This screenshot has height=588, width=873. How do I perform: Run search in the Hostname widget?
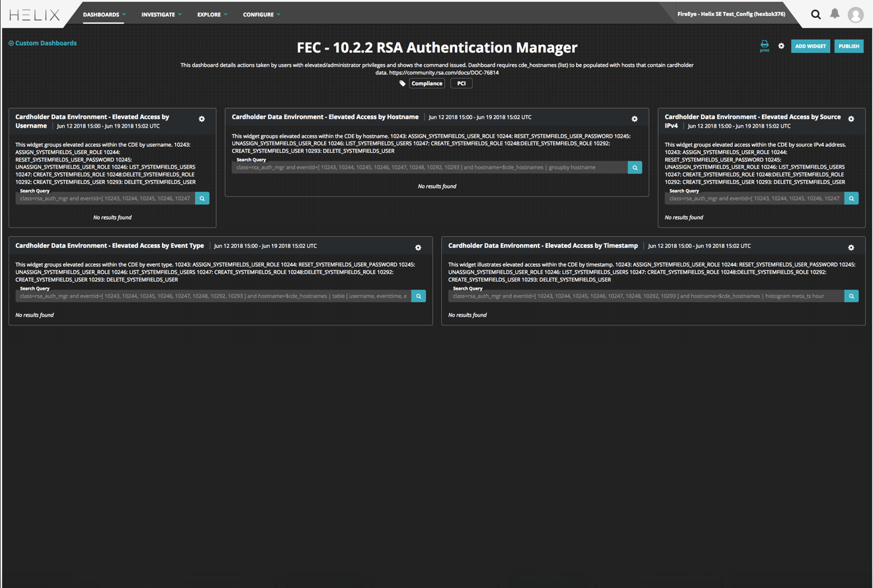click(635, 167)
